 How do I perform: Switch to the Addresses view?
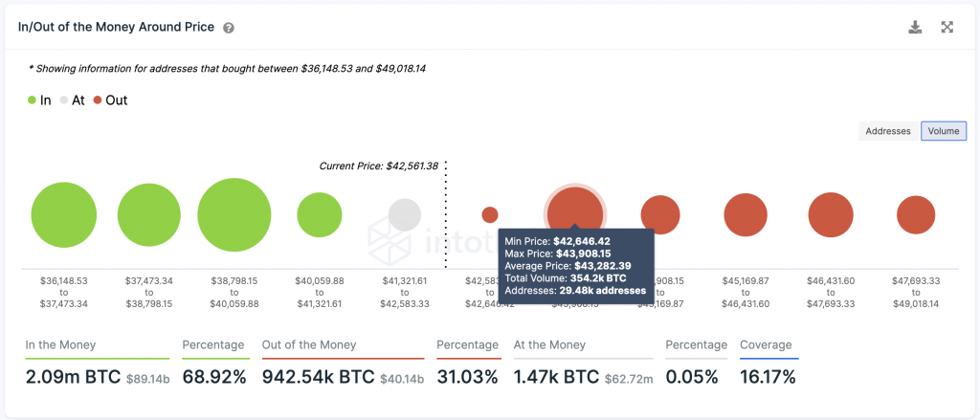point(888,131)
